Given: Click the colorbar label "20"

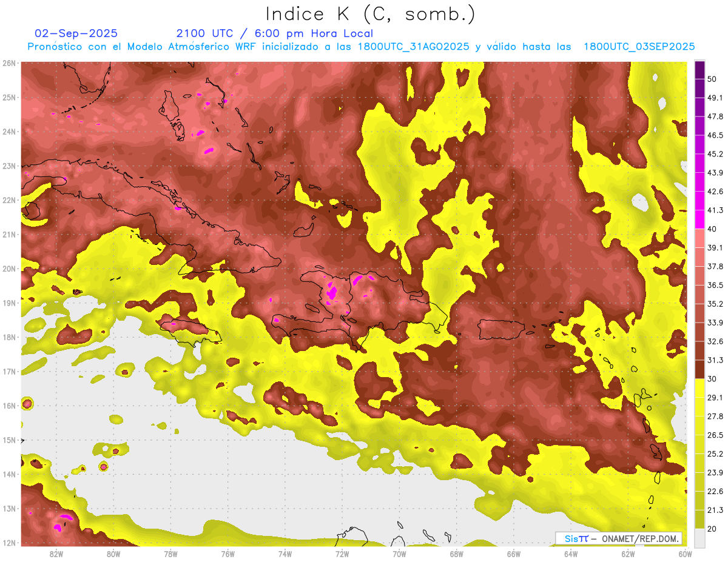Looking at the screenshot, I should point(712,529).
